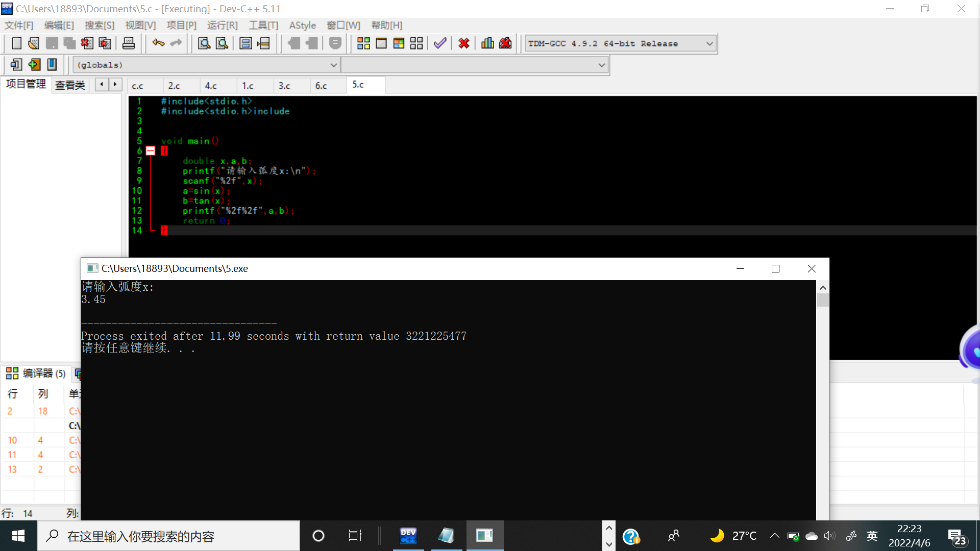Open the 窗口[W] menu
Screen dimensions: 980x551
(344, 26)
